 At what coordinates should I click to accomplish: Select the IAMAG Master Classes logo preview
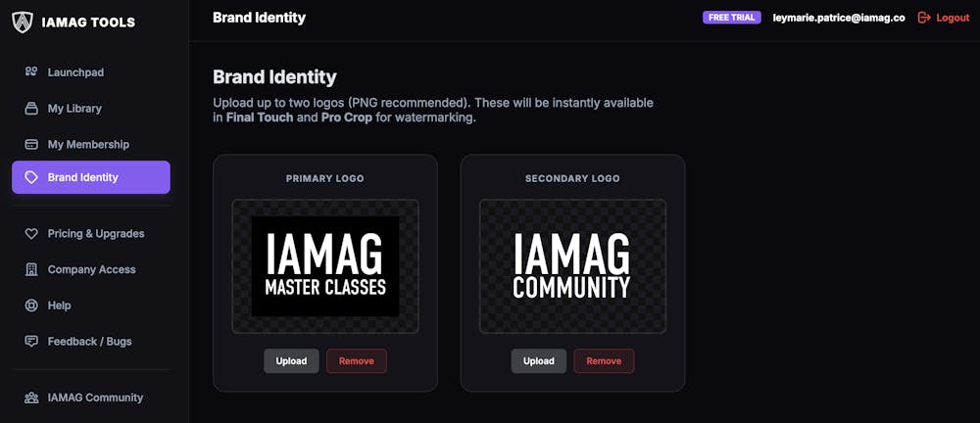[325, 266]
